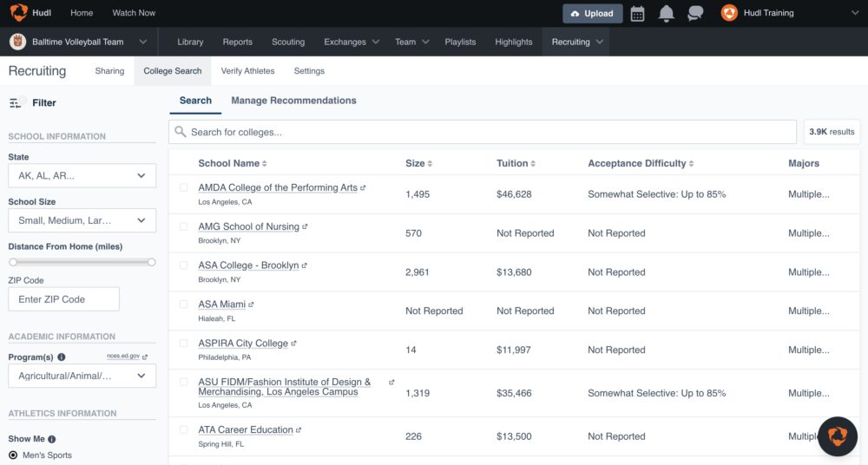Open the messages chat bubble icon
Screen dimensions: 868x465
click(695, 13)
